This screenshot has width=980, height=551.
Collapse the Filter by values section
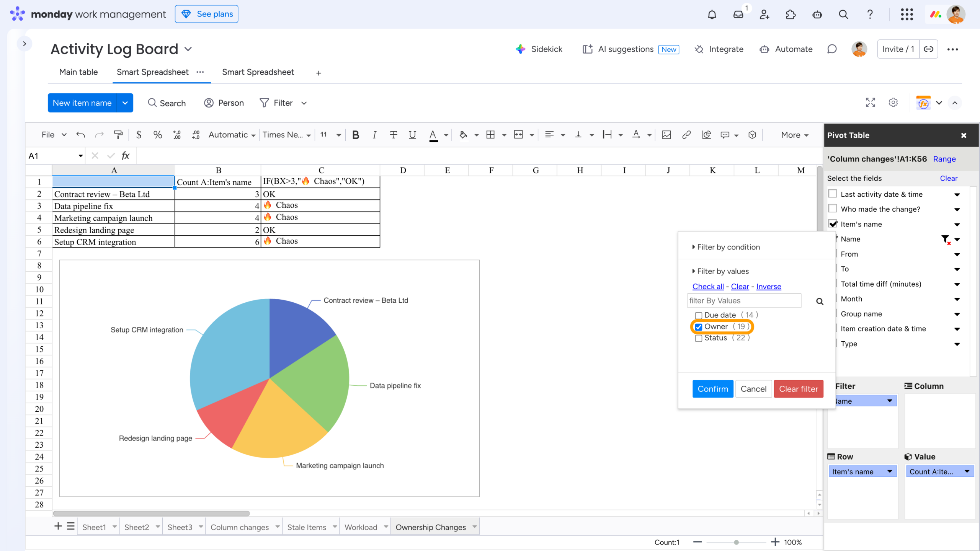[x=720, y=271]
